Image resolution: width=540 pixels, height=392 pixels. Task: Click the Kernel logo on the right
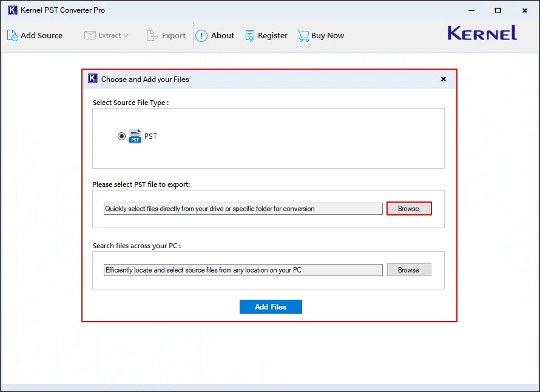pos(481,33)
